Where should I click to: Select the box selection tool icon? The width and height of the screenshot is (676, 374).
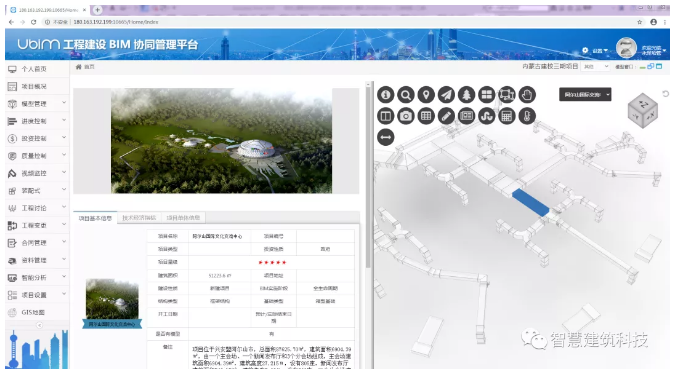pyautogui.click(x=507, y=95)
